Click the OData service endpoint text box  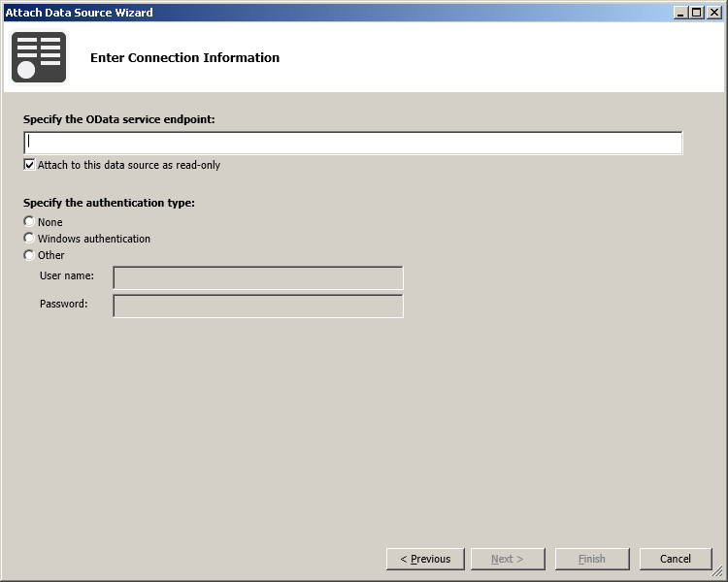353,143
